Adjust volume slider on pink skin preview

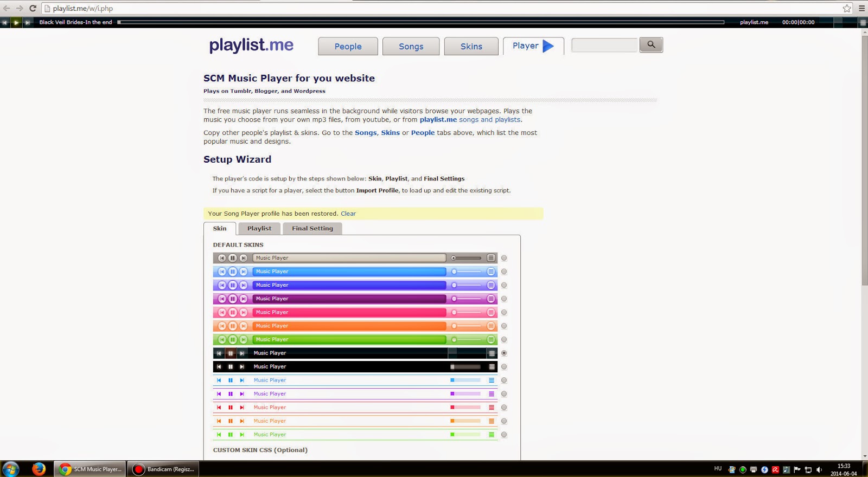coord(466,312)
